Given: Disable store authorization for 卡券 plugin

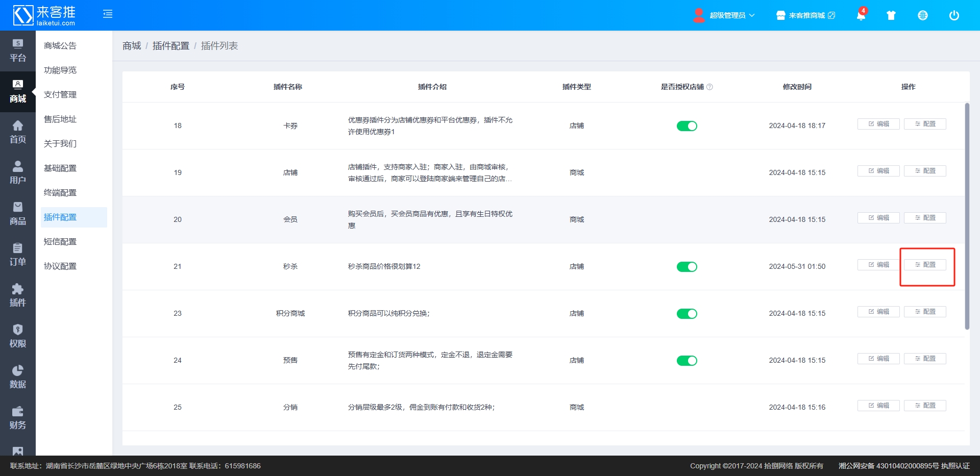Looking at the screenshot, I should point(687,126).
